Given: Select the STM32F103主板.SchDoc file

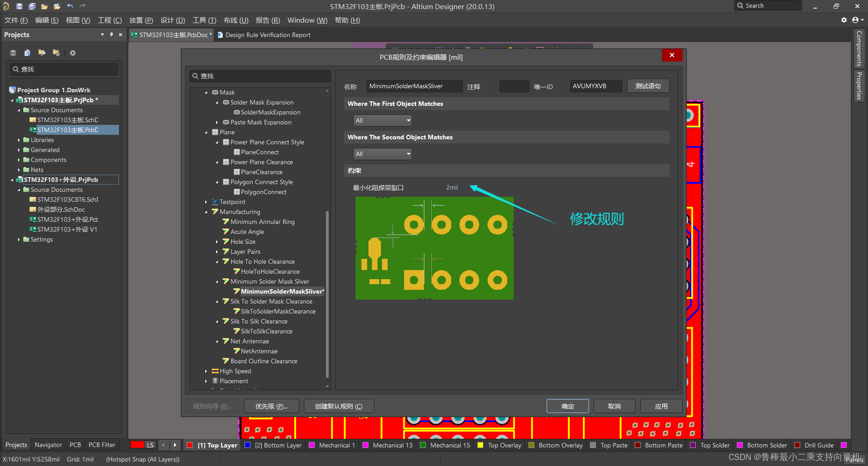Looking at the screenshot, I should coord(68,120).
